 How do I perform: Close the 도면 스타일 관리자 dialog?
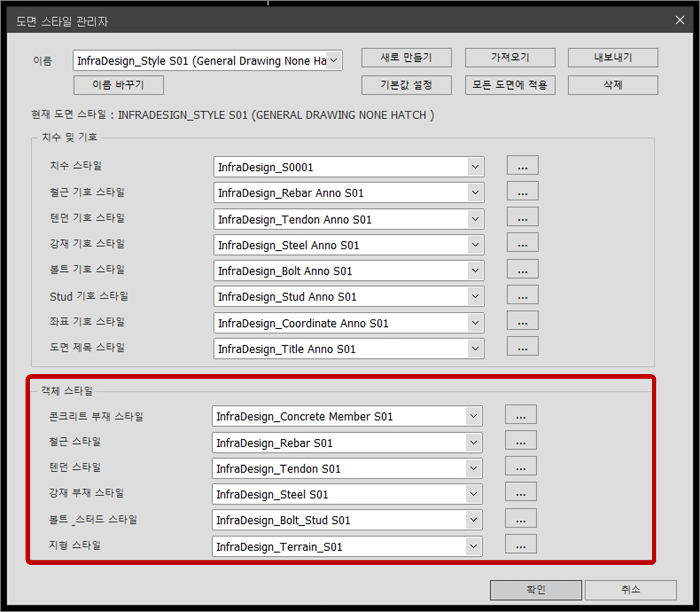[x=680, y=20]
